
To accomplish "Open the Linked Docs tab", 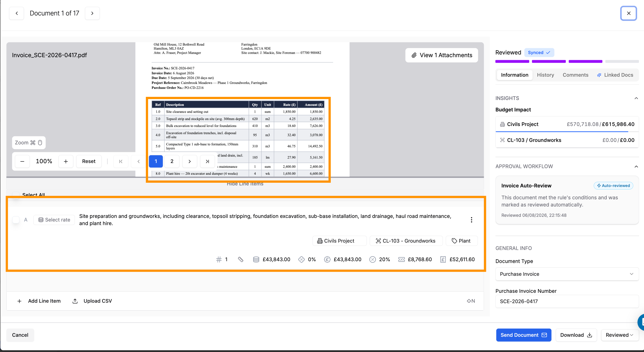I will coord(615,75).
